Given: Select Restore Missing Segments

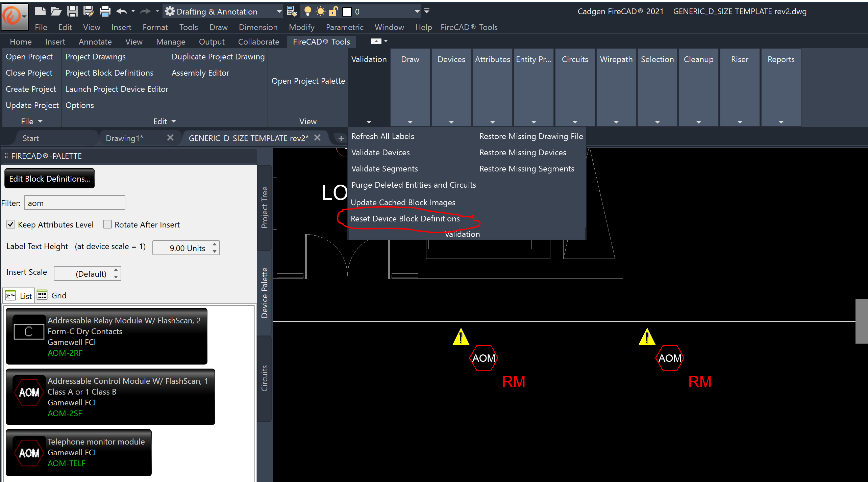Looking at the screenshot, I should [527, 169].
